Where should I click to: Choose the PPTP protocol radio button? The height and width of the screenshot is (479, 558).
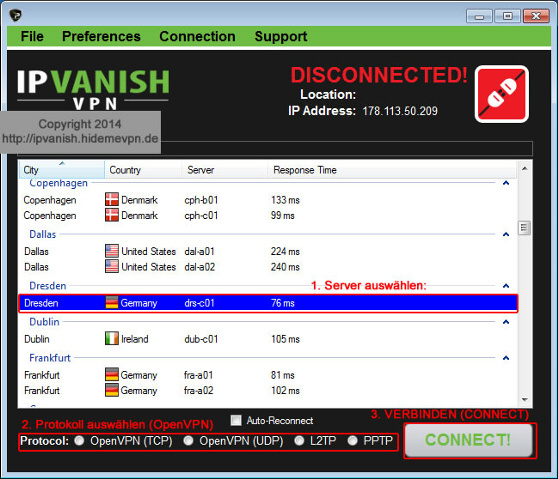pyautogui.click(x=352, y=441)
